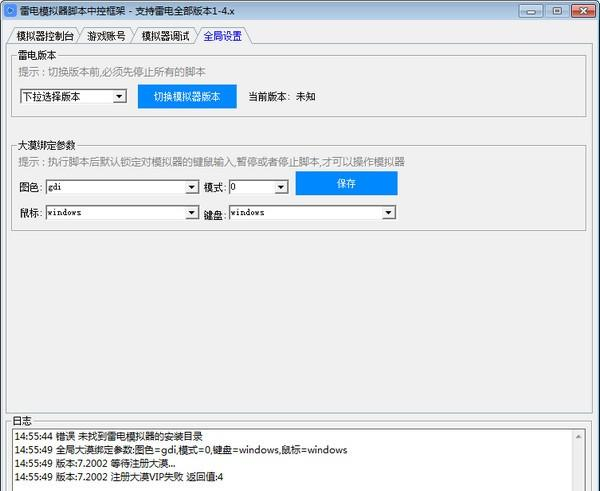600x491 pixels.
Task: Click the app icon in the title bar
Action: [10, 10]
